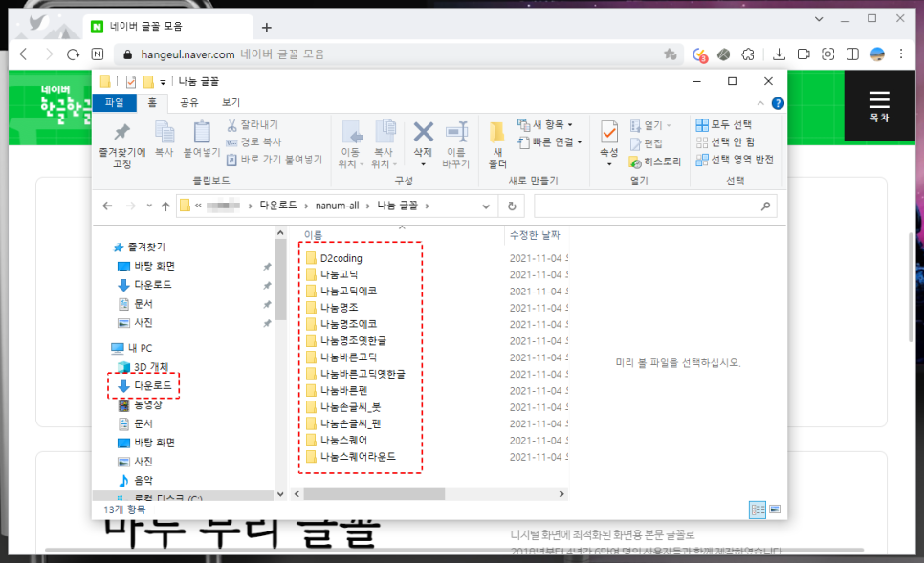The width and height of the screenshot is (924, 563).
Task: Reload the page in the browser
Action: 73,54
